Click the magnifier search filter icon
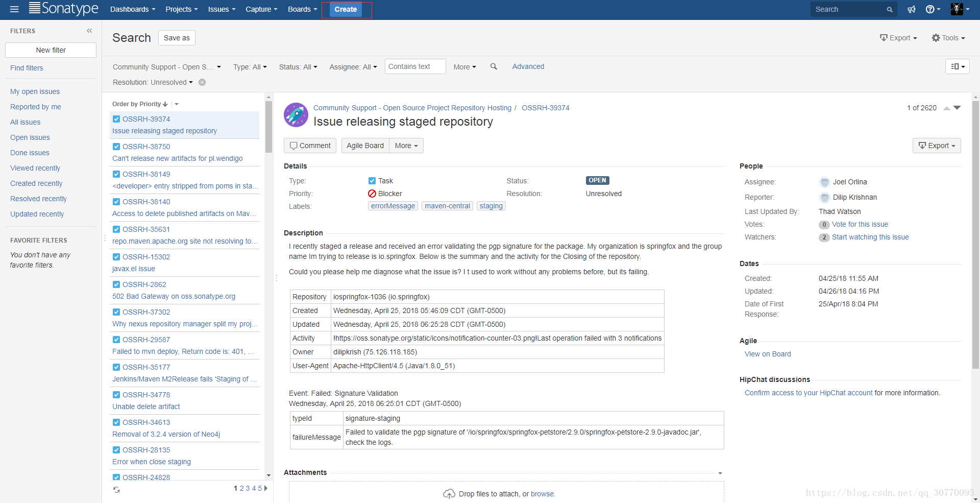The image size is (980, 503). 494,66
